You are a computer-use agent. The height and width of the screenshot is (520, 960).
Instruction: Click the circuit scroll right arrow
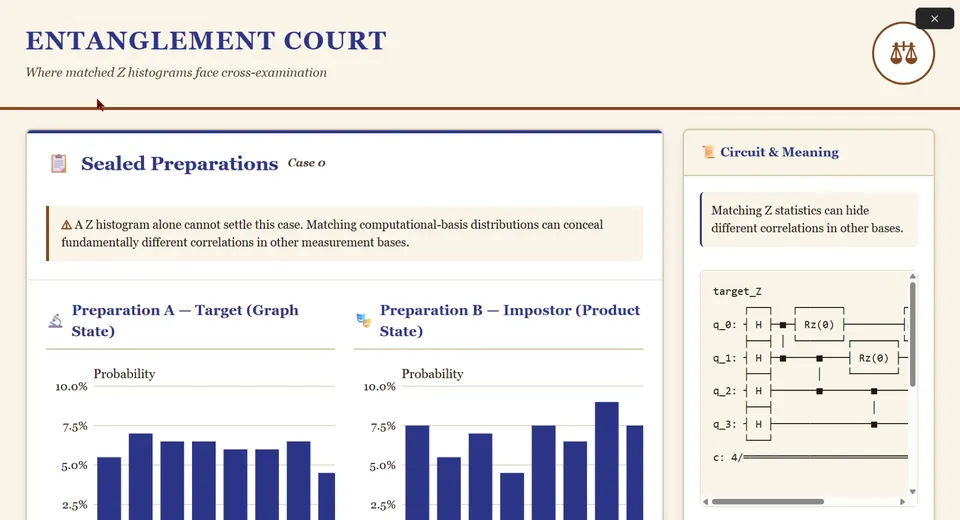902,502
